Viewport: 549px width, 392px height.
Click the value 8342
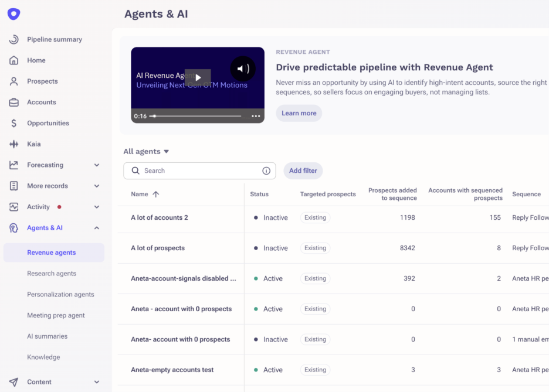point(408,248)
